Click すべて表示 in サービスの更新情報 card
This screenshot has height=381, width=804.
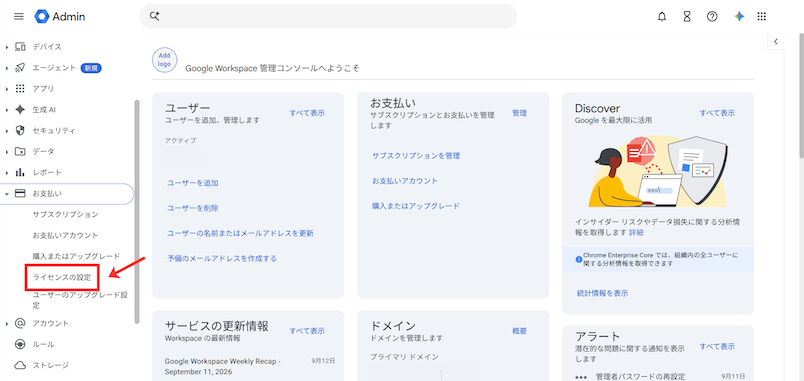click(x=307, y=331)
